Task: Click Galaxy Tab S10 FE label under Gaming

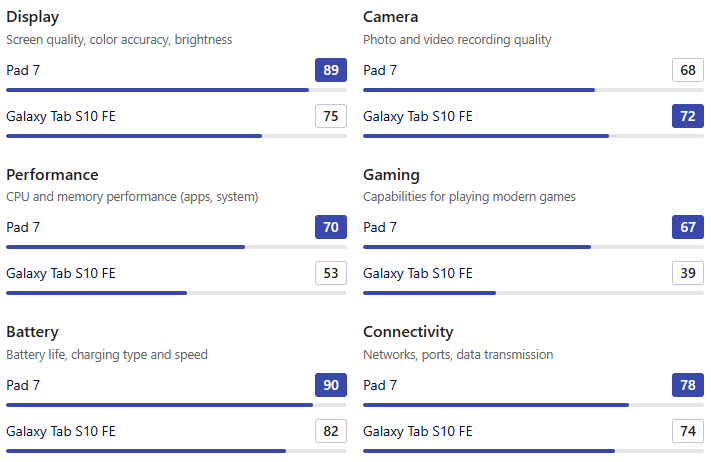Action: (418, 273)
